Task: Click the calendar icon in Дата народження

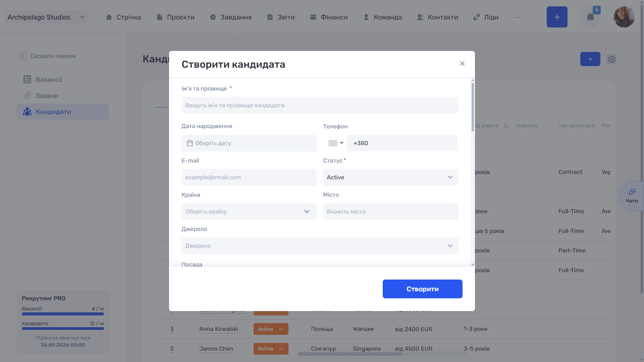Action: [190, 143]
